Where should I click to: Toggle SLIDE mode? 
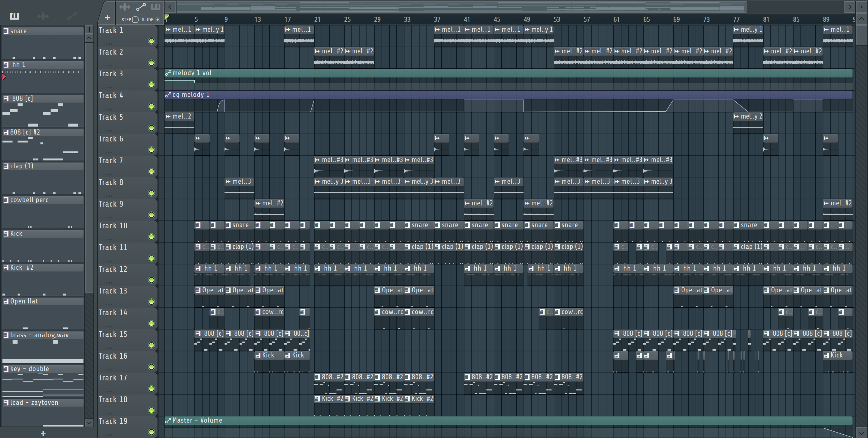click(x=157, y=20)
